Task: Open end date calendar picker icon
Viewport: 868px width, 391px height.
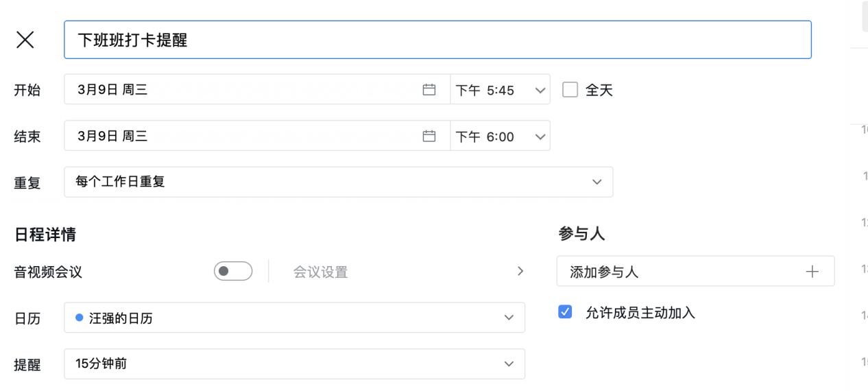Action: [429, 137]
